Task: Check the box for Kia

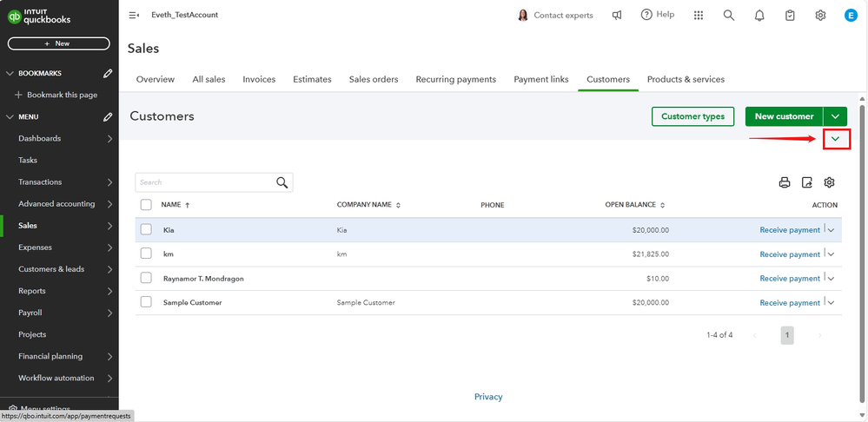Action: pyautogui.click(x=146, y=229)
